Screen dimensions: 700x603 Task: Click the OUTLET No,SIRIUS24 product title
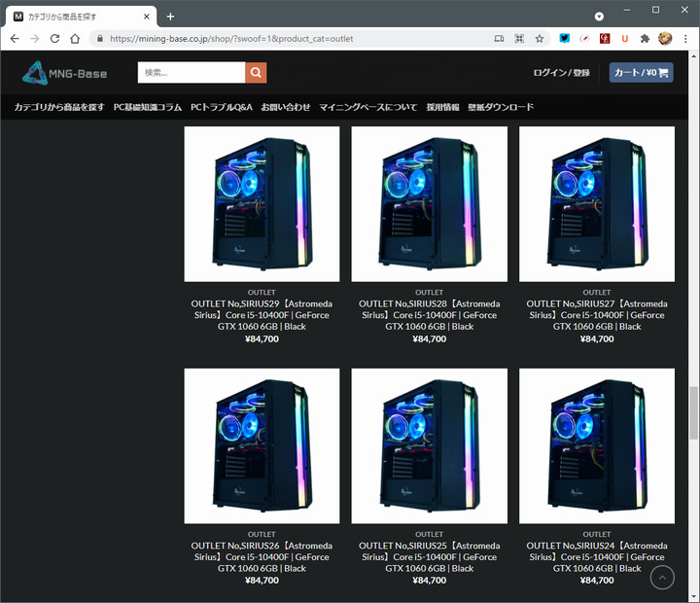[597, 557]
